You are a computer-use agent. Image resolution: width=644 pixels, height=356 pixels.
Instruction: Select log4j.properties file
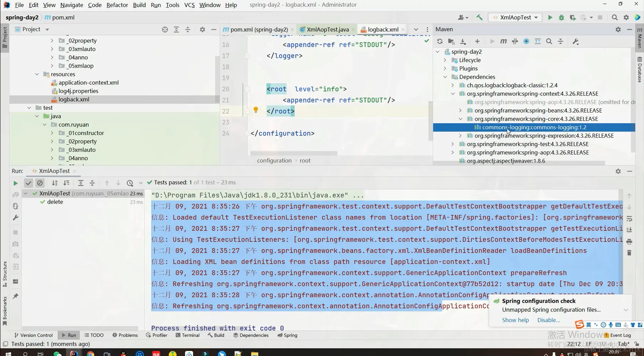(78, 91)
